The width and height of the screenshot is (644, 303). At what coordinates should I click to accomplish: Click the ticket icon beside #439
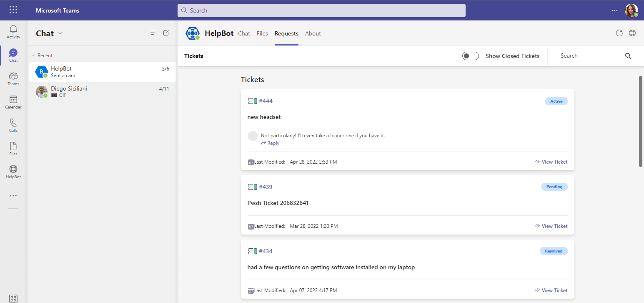coord(253,187)
